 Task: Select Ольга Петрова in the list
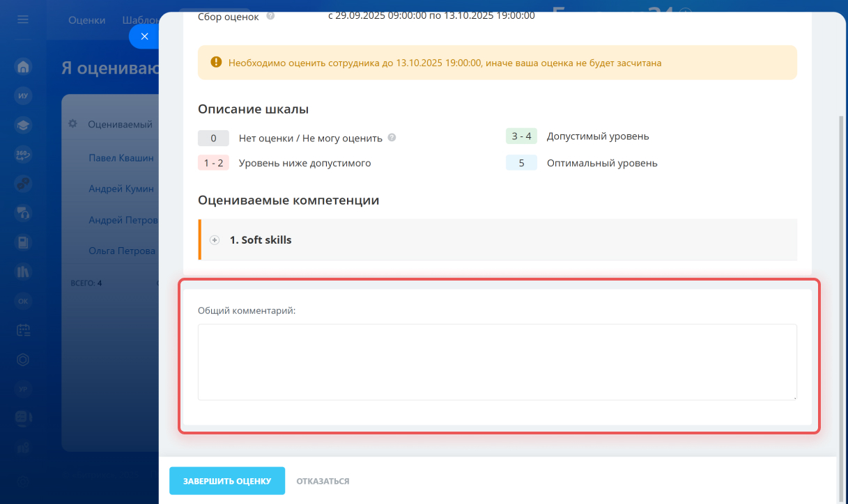121,251
